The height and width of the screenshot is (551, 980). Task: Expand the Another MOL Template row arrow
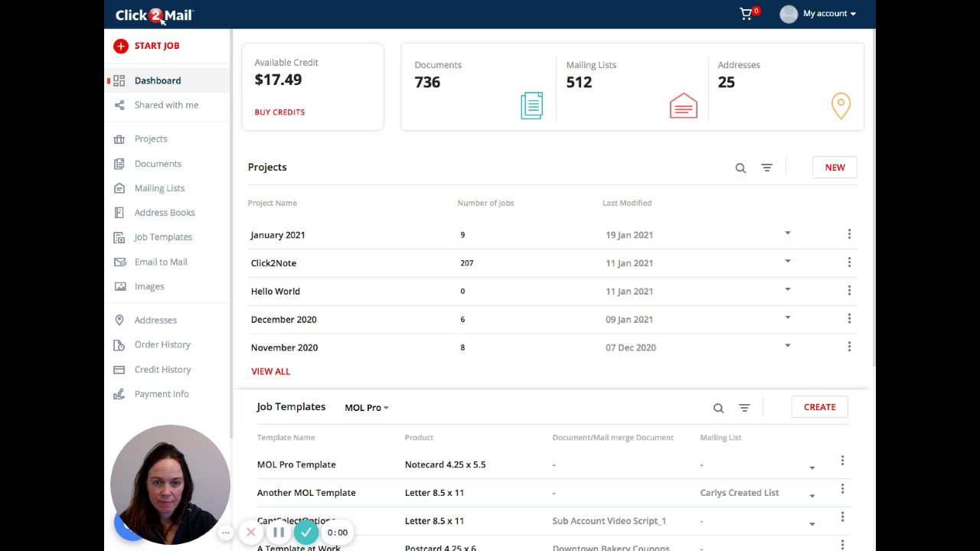(x=812, y=496)
